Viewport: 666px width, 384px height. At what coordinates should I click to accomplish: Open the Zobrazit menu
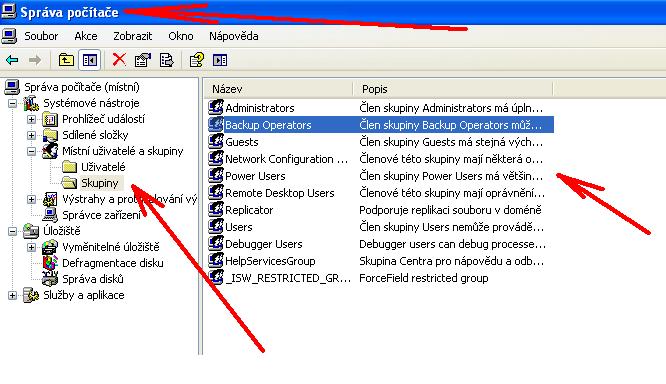click(133, 36)
